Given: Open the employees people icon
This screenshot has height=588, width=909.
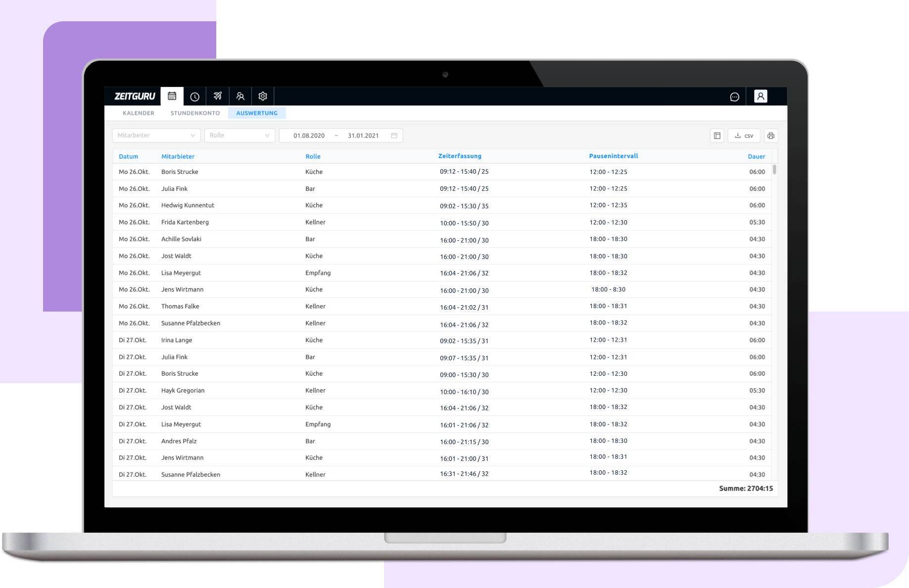Looking at the screenshot, I should coord(240,96).
